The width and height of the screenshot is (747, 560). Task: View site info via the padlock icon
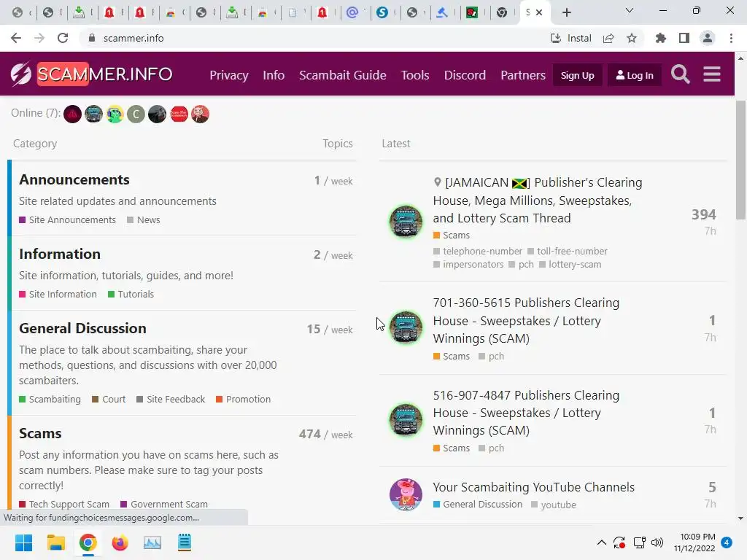92,38
